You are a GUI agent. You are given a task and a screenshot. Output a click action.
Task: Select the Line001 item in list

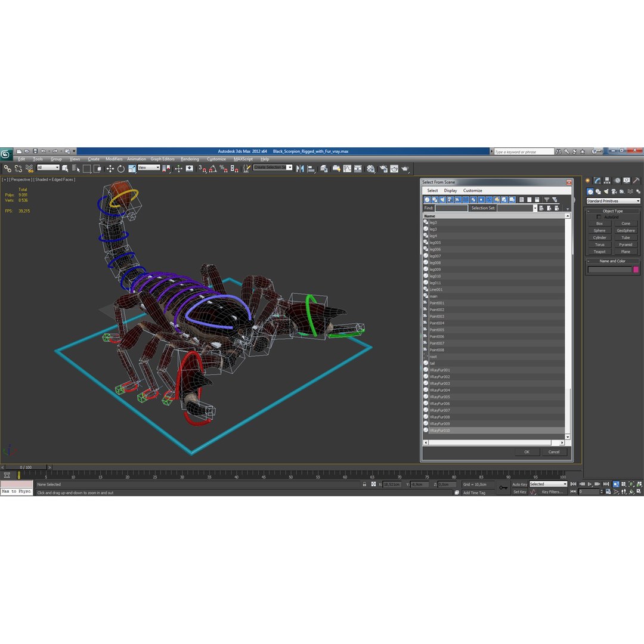pos(494,290)
